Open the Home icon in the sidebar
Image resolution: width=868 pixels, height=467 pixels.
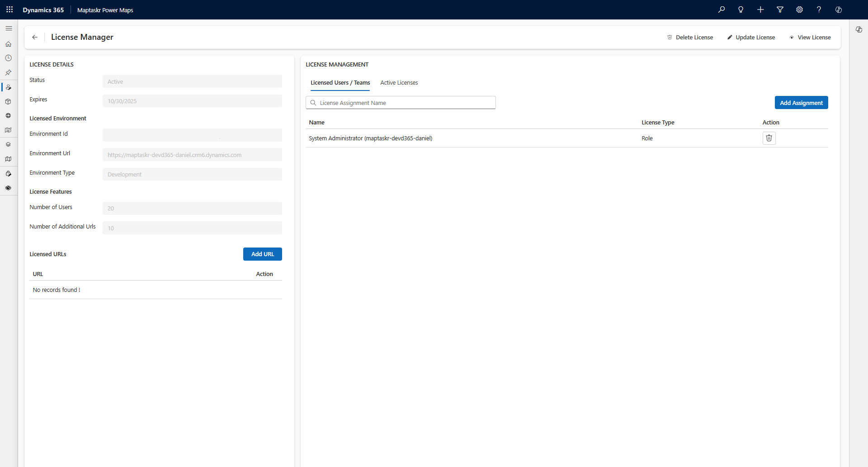(x=8, y=44)
